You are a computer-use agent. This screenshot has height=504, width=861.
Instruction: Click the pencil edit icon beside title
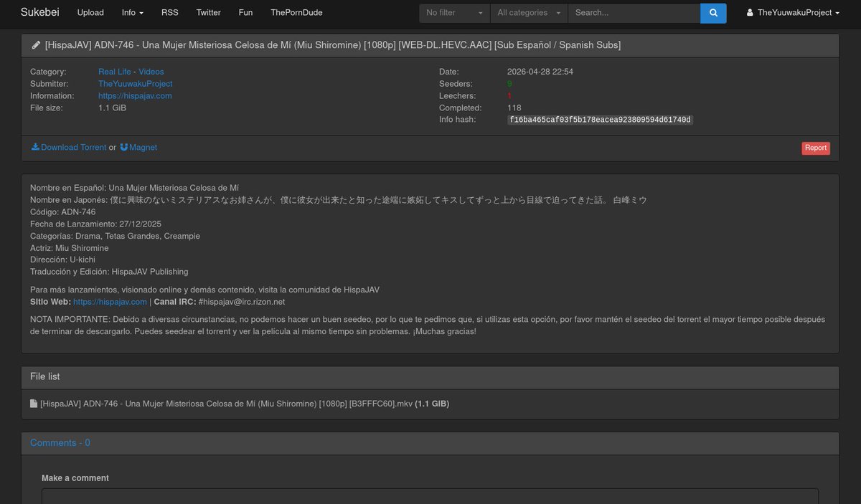click(x=36, y=45)
